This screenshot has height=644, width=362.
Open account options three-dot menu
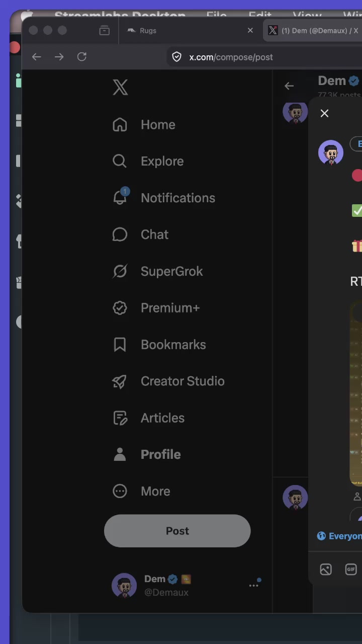pos(254,585)
